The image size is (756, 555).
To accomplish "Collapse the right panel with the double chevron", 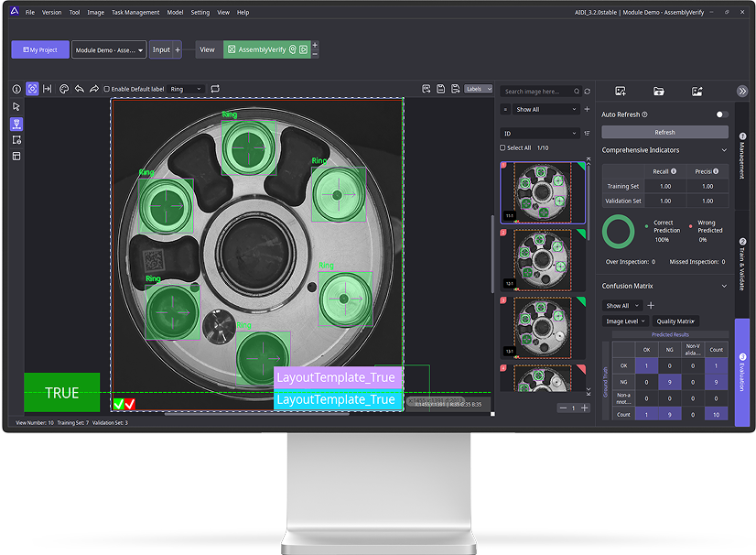I will (x=741, y=91).
